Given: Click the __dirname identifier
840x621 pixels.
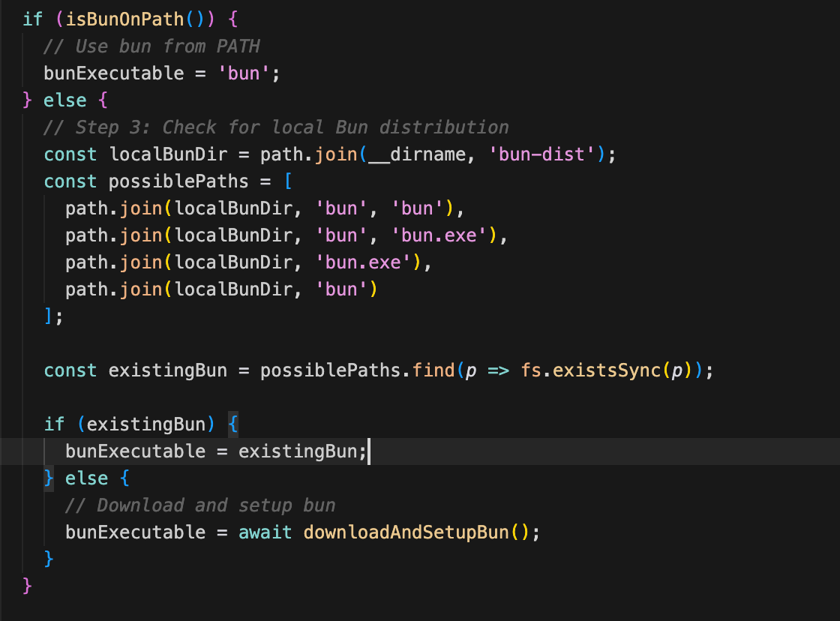Looking at the screenshot, I should coord(417,154).
